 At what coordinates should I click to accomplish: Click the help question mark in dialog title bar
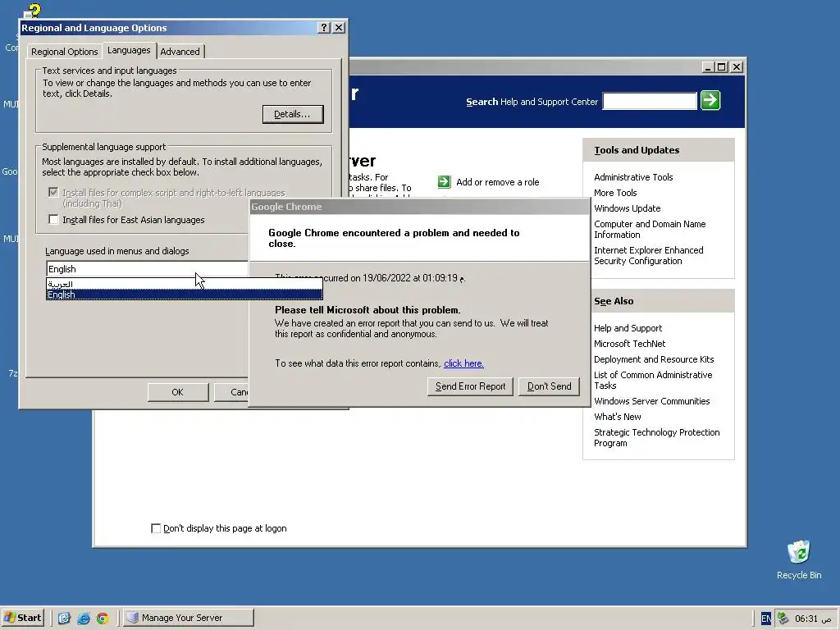[x=323, y=27]
